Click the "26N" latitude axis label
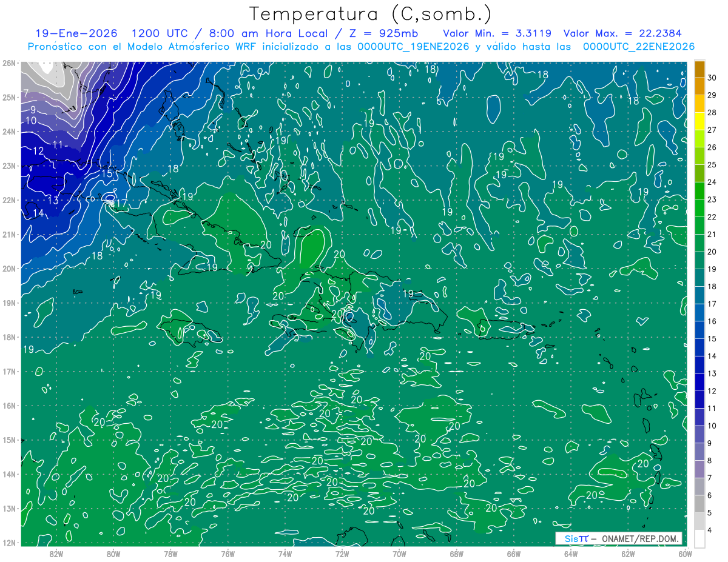This screenshot has height=562, width=728. point(9,63)
